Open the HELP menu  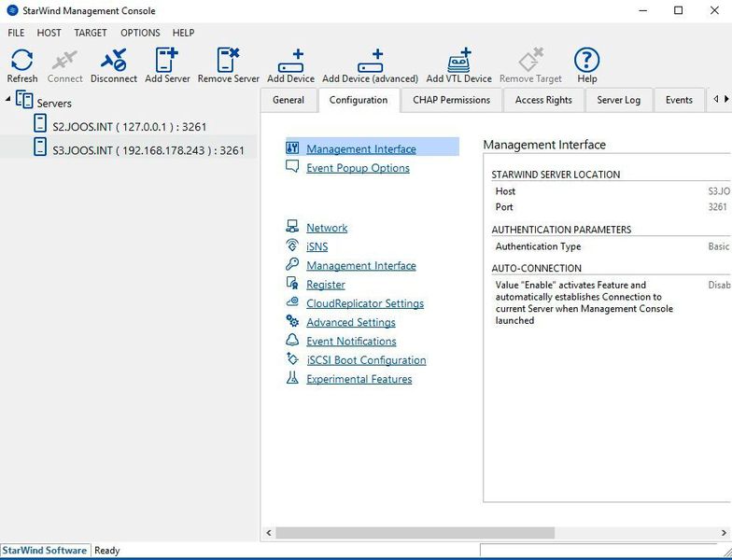183,33
